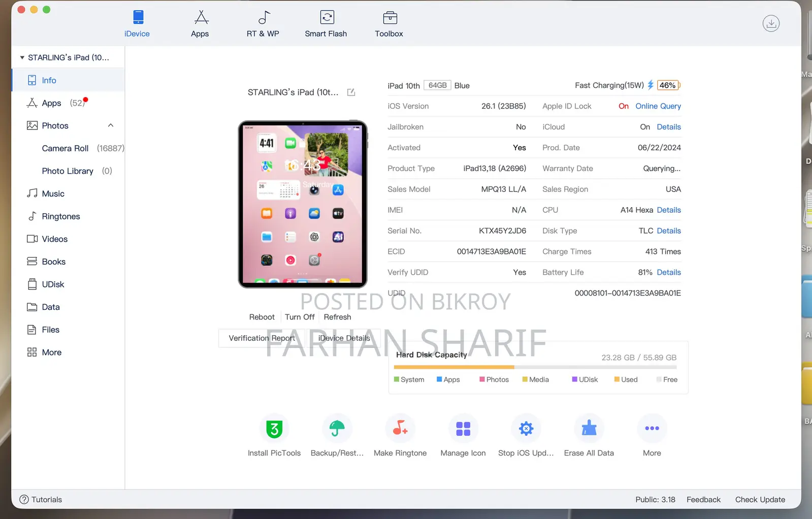Go to Smart Flash tab
Screen dimensions: 812x519
tap(326, 24)
